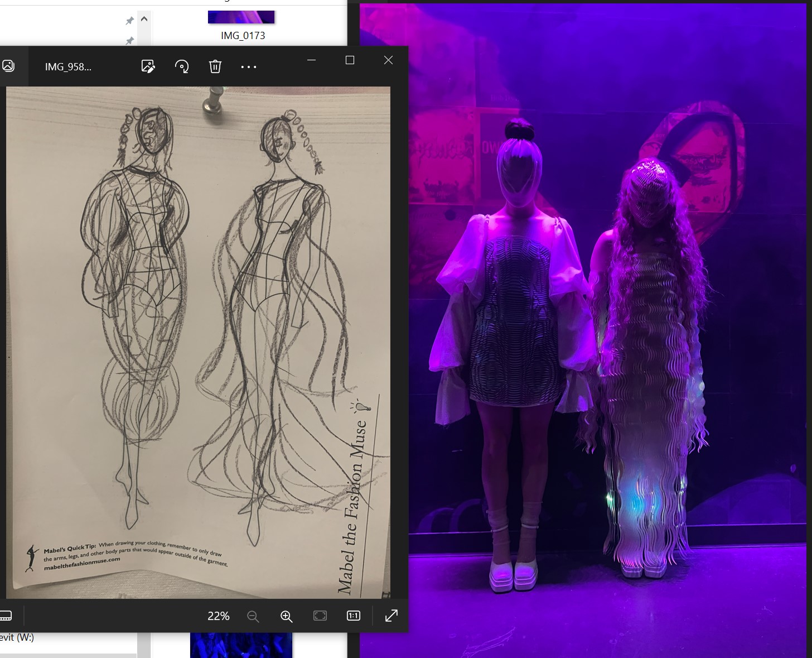
Task: Rotate the sketch image
Action: (182, 66)
